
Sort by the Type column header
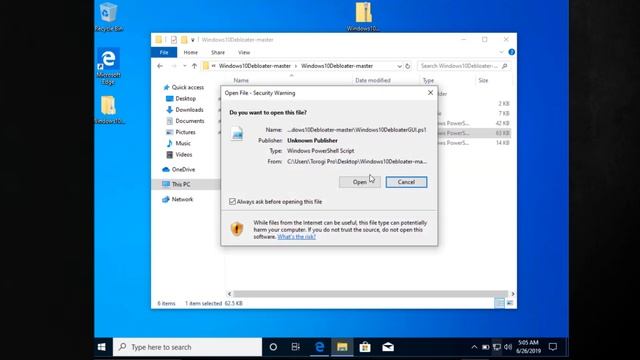point(428,80)
